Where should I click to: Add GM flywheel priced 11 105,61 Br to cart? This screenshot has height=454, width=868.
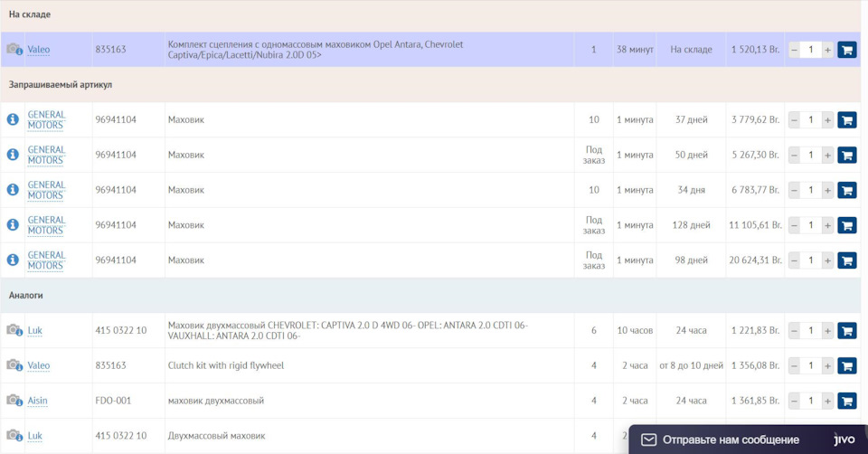point(847,225)
